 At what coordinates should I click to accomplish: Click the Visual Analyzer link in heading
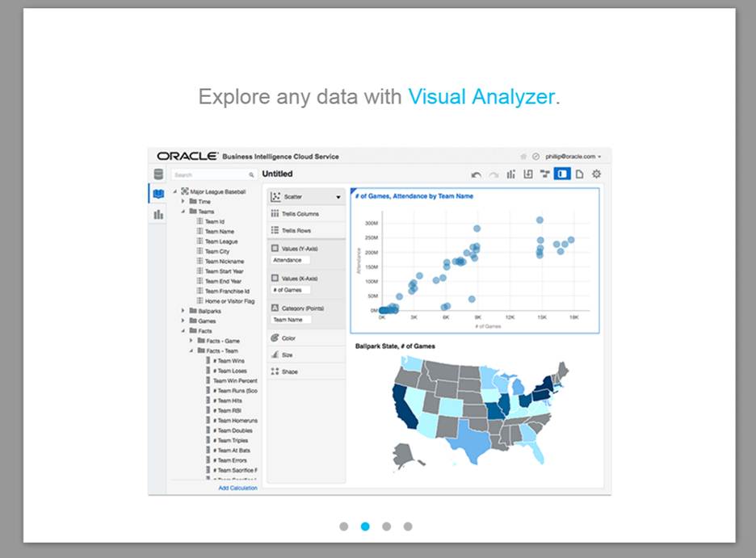coord(481,97)
